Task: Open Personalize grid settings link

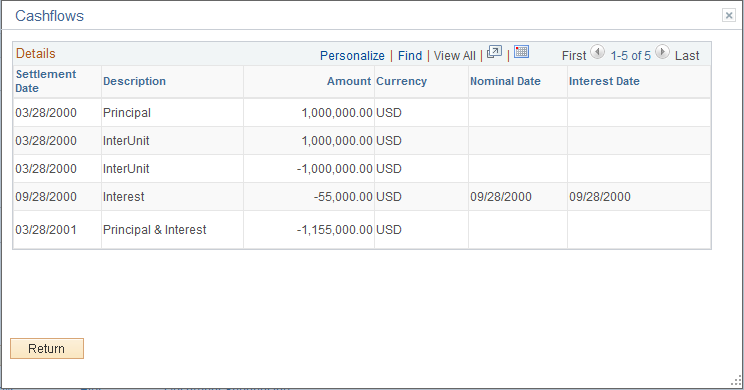Action: pos(352,56)
